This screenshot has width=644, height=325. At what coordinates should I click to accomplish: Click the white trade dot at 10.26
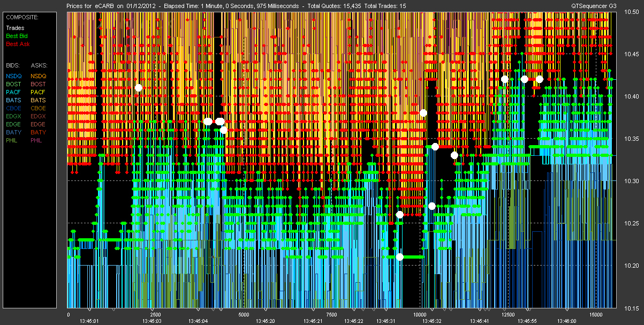click(399, 215)
